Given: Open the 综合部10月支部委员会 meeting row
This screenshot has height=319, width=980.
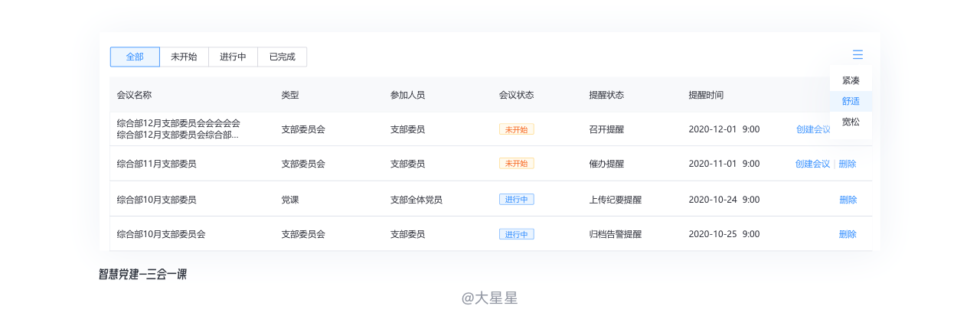Looking at the screenshot, I should [162, 234].
